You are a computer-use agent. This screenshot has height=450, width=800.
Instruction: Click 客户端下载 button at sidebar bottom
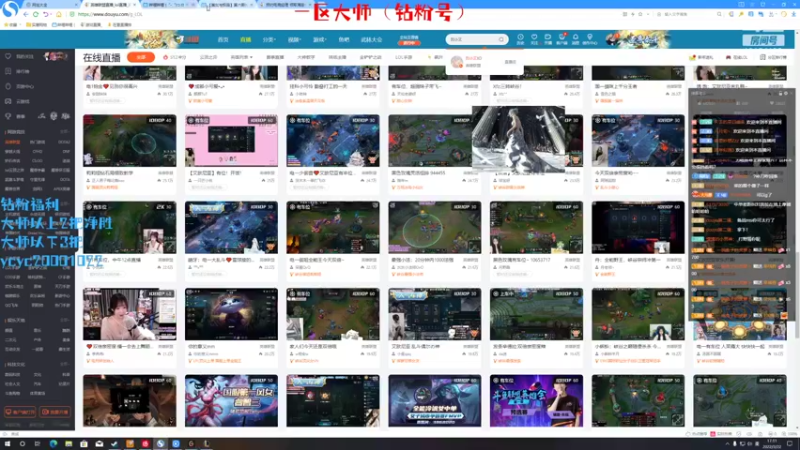point(20,412)
